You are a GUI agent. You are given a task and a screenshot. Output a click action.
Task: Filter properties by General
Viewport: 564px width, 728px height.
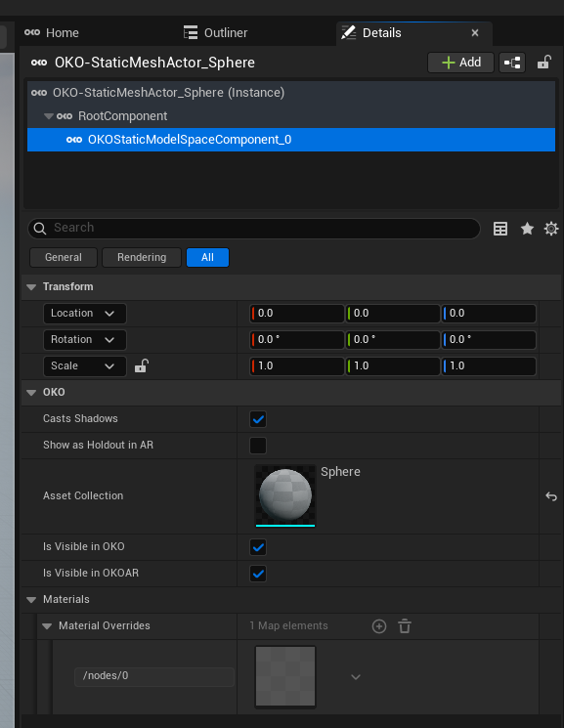pos(64,257)
